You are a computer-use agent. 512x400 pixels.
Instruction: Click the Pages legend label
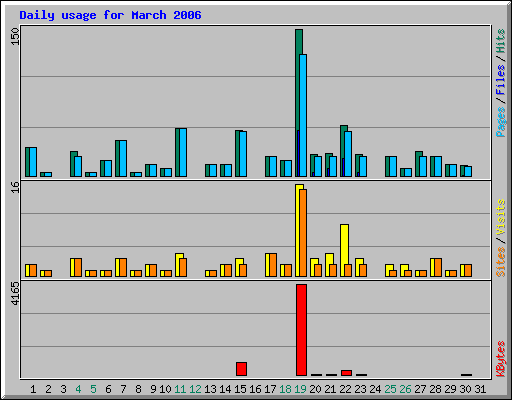tap(501, 122)
